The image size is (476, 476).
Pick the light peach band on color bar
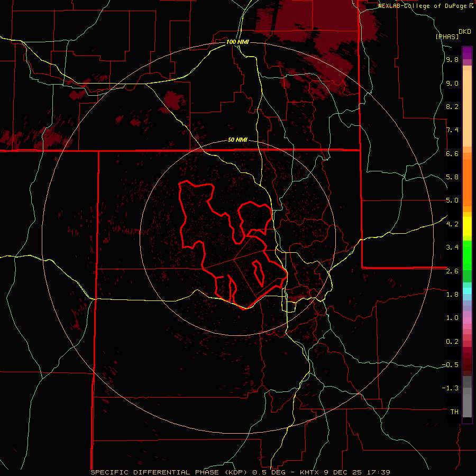point(467,108)
